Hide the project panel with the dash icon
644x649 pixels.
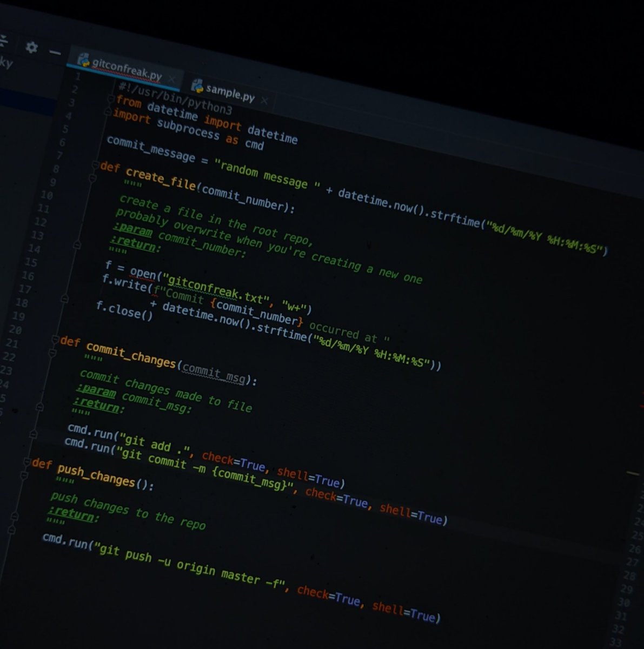(56, 51)
